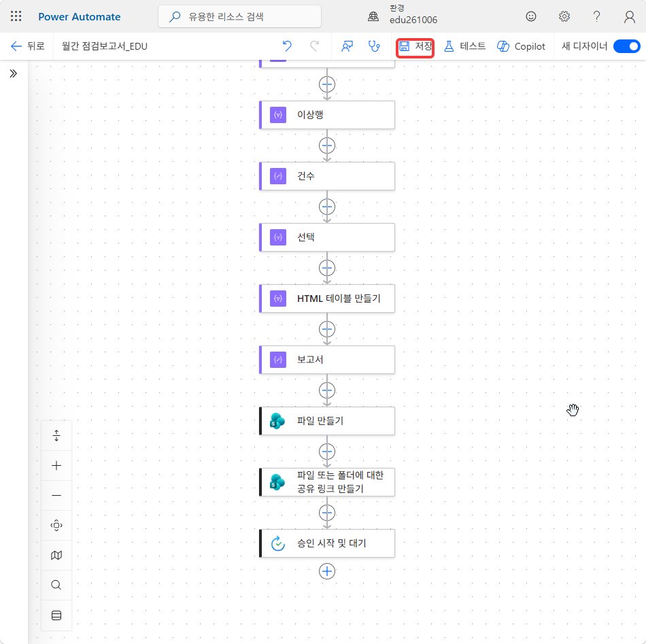Open the Copilot panel
Viewport: 646px width, 644px height.
[x=521, y=46]
